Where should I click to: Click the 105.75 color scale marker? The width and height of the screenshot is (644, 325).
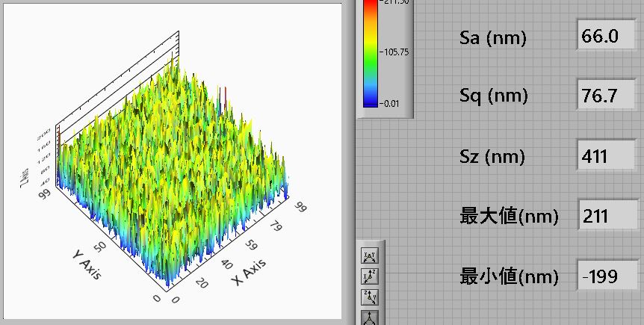[394, 52]
